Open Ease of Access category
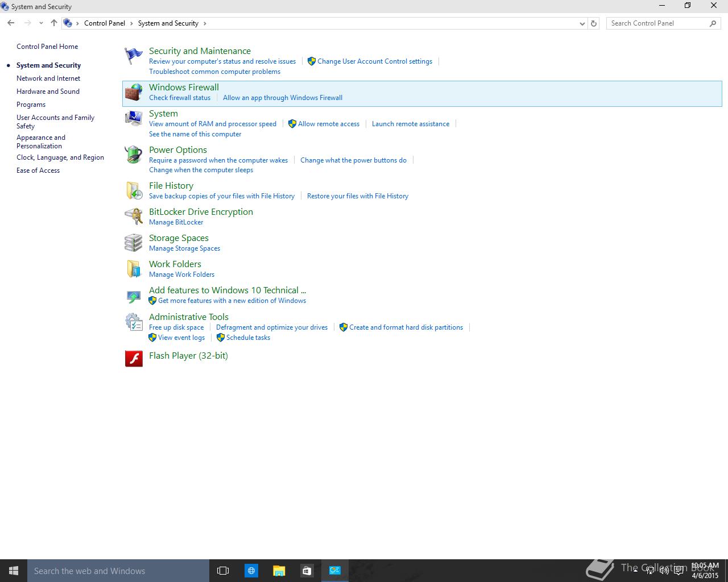Image resolution: width=728 pixels, height=582 pixels. click(x=38, y=171)
